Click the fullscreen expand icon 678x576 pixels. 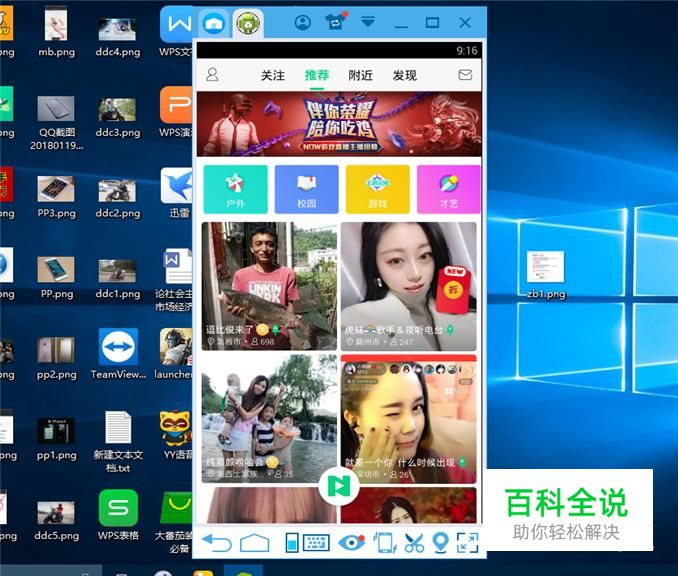click(467, 543)
